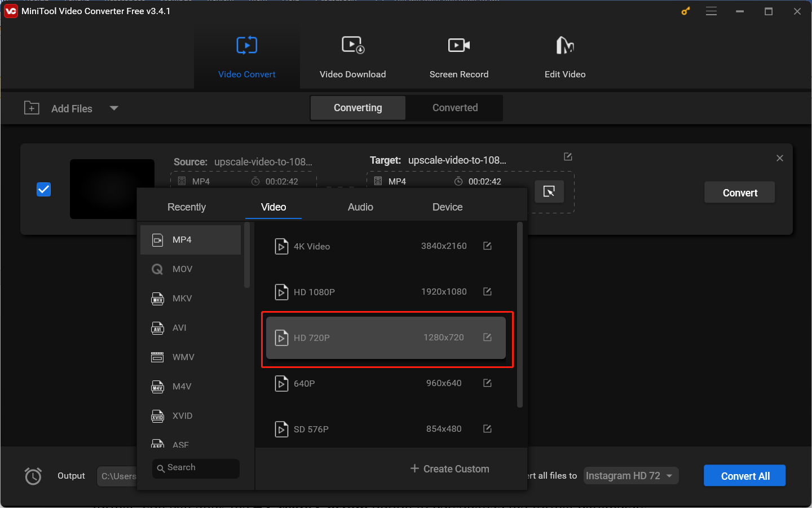Click the 640P file icon
Image resolution: width=812 pixels, height=508 pixels.
(x=281, y=384)
